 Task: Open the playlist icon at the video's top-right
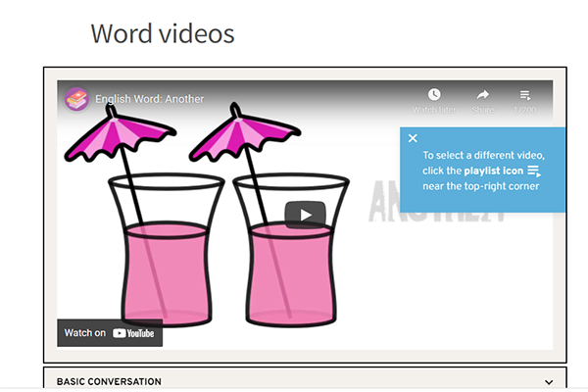[x=526, y=95]
